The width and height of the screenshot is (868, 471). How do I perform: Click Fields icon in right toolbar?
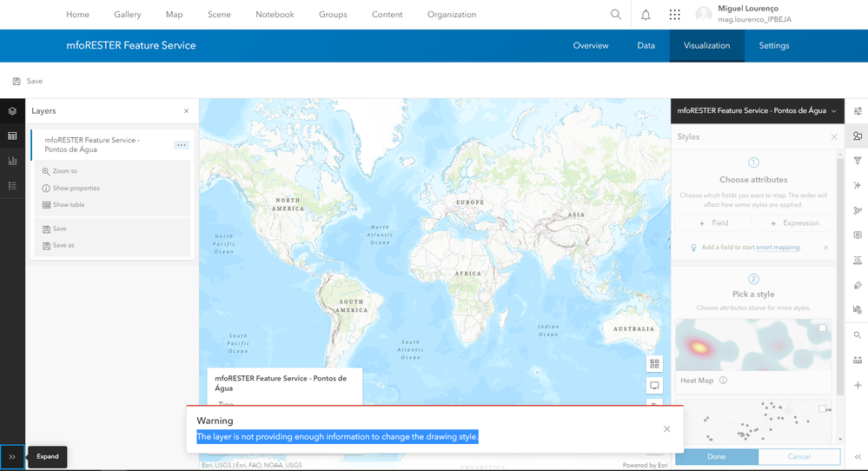coord(858,260)
